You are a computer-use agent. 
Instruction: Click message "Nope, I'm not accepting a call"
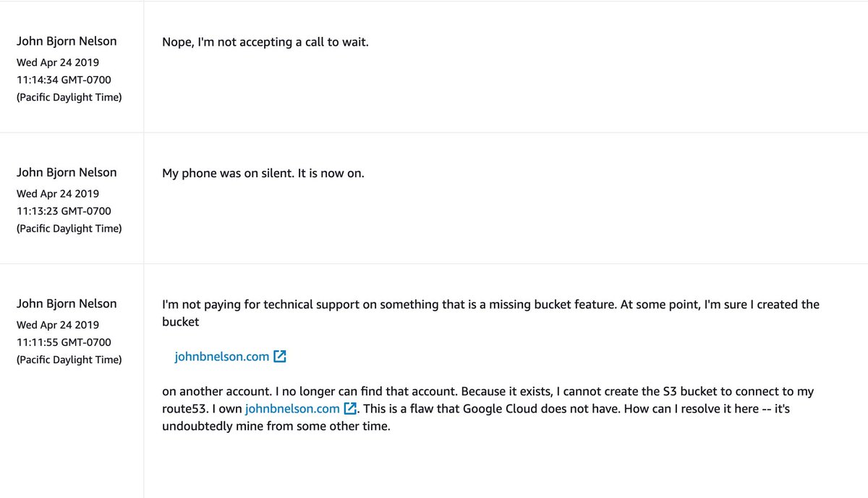coord(265,42)
